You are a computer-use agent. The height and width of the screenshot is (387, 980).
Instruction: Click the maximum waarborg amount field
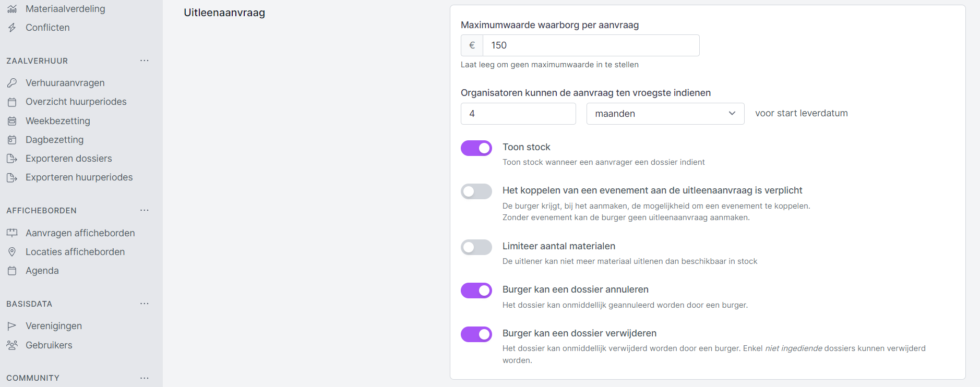click(591, 45)
